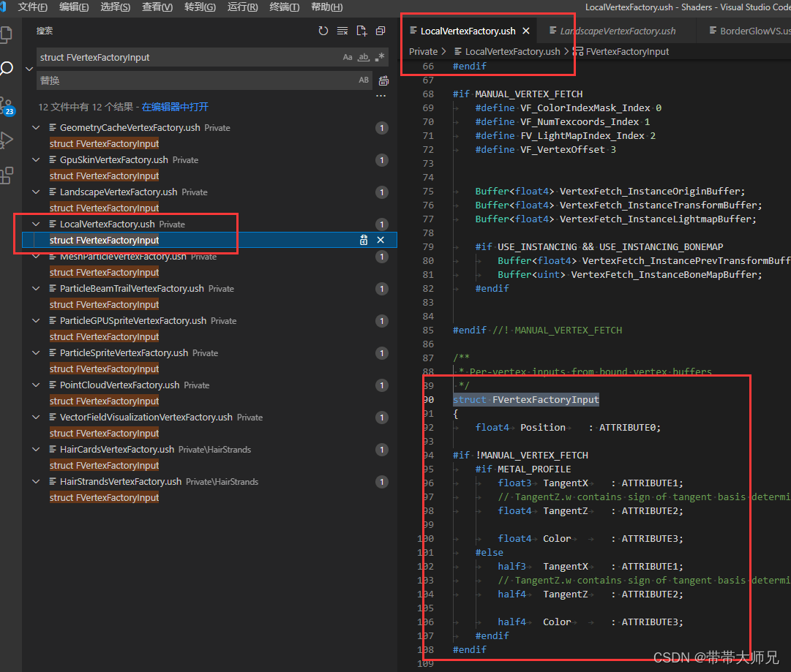Close the LocalVertexFactory.ush tab
791x672 pixels.
pyautogui.click(x=525, y=31)
